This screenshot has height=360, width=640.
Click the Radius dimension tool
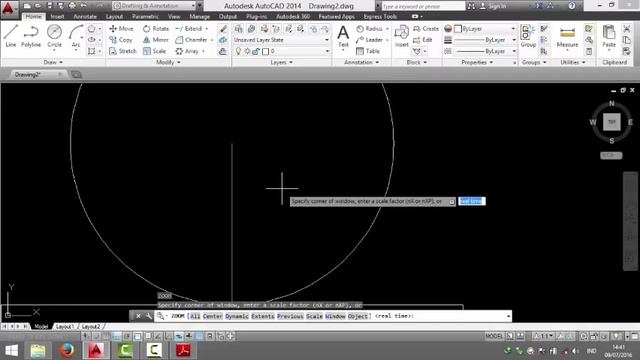pos(369,29)
